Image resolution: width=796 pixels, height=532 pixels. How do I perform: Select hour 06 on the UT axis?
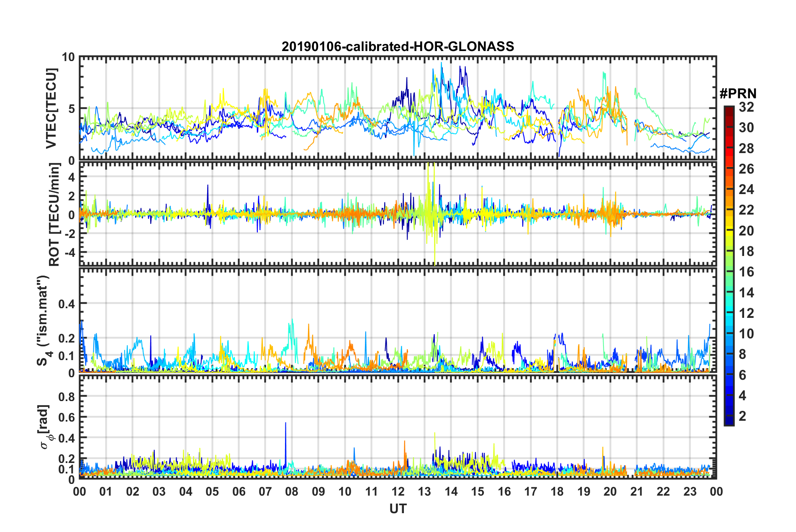click(239, 491)
